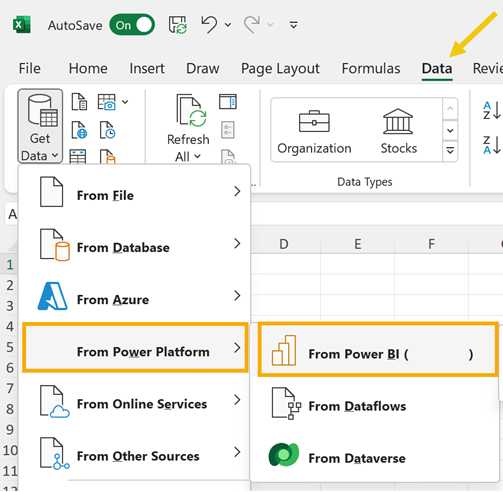The height and width of the screenshot is (492, 503).
Task: Open Customize Quick Access Toolbar dropdown
Action: pos(294,25)
